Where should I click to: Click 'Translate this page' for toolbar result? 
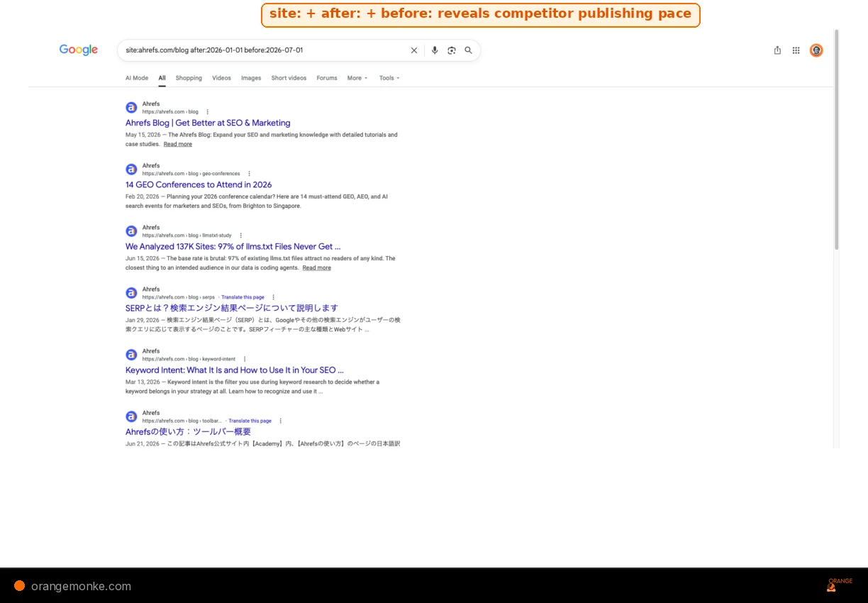click(250, 421)
